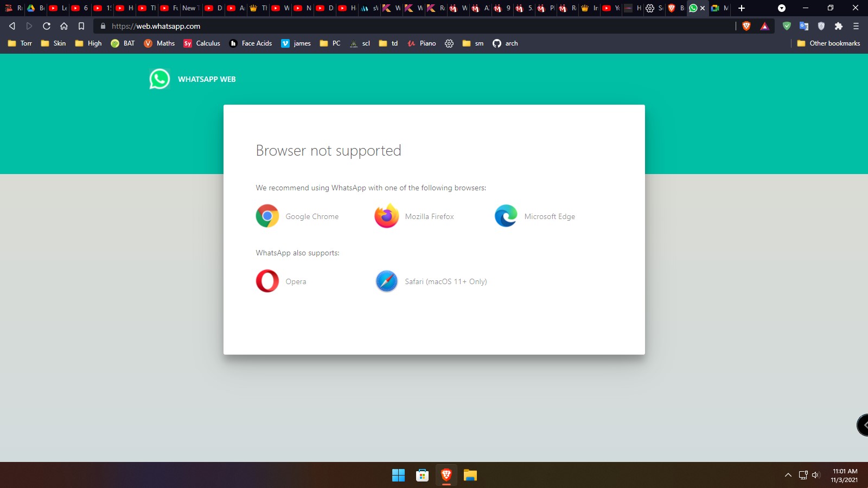
Task: Open the Skin bookmarks folder
Action: pyautogui.click(x=53, y=43)
